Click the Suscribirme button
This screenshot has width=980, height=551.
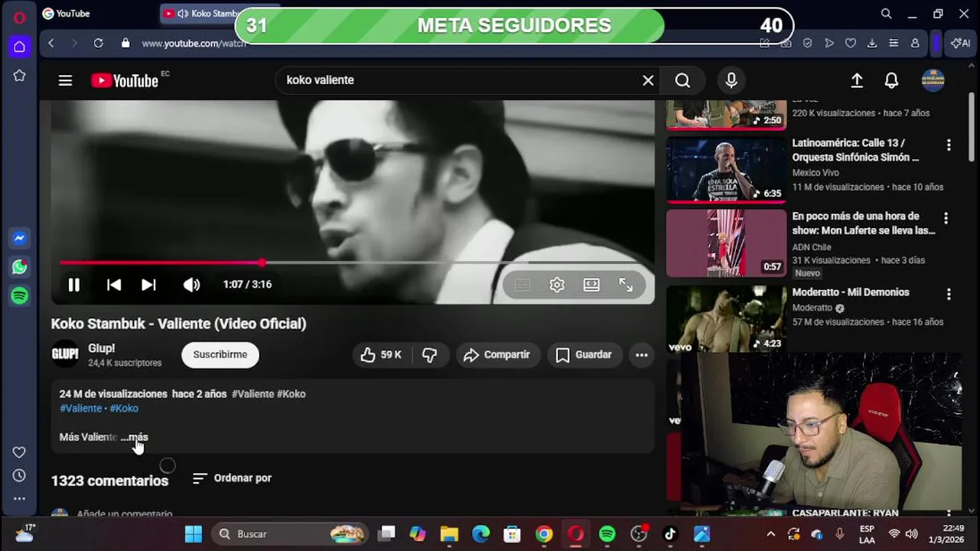pos(220,355)
